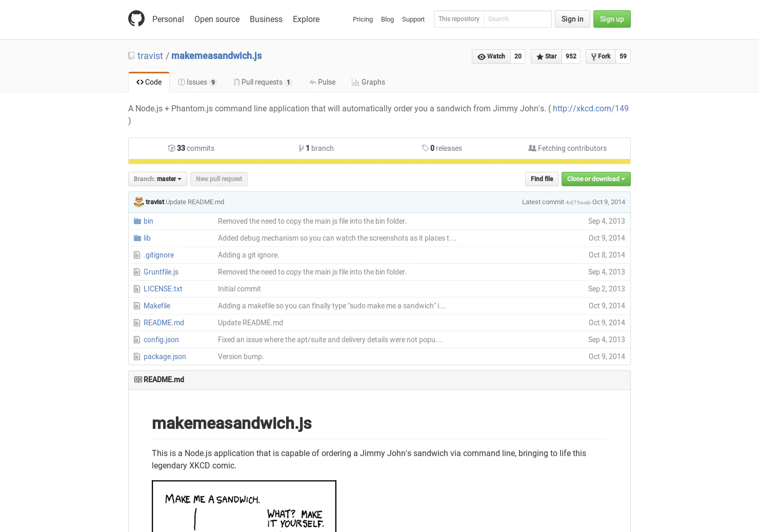759x532 pixels.
Task: Click the repository book icon beside travist
Action: point(131,56)
